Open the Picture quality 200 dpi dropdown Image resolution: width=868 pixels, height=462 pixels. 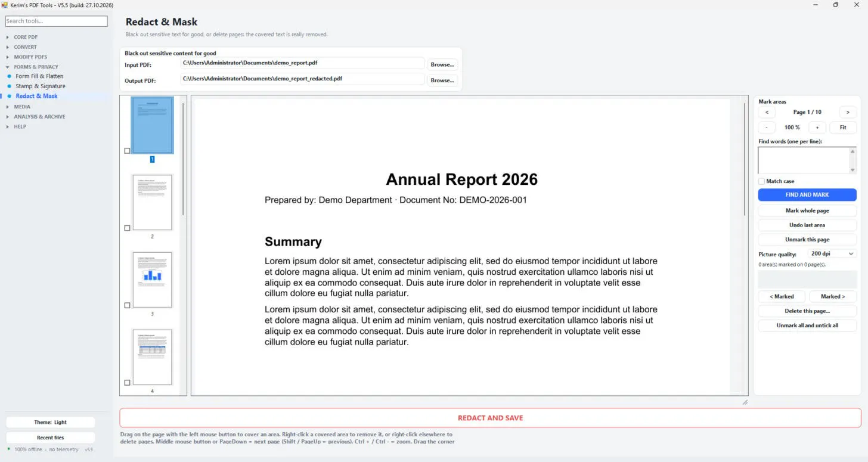click(831, 254)
